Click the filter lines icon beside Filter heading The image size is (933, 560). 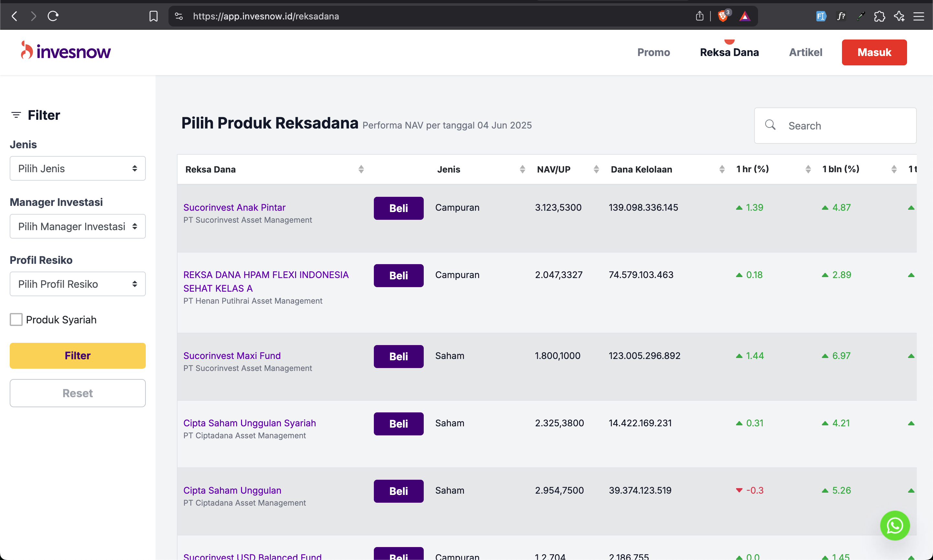(16, 115)
